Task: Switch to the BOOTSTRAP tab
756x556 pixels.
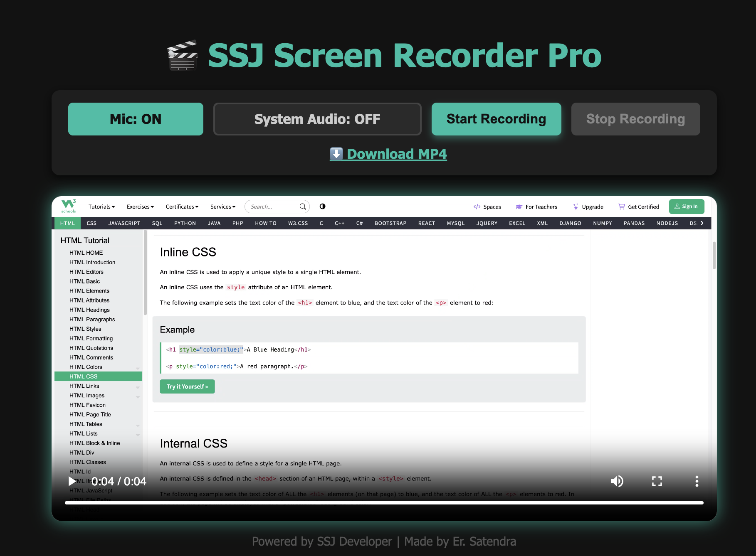Action: [x=390, y=223]
